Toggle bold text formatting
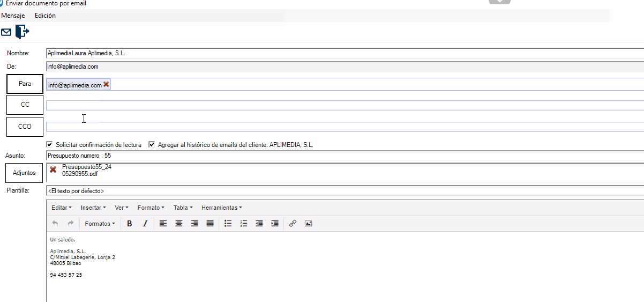This screenshot has width=644, height=302. pyautogui.click(x=129, y=224)
